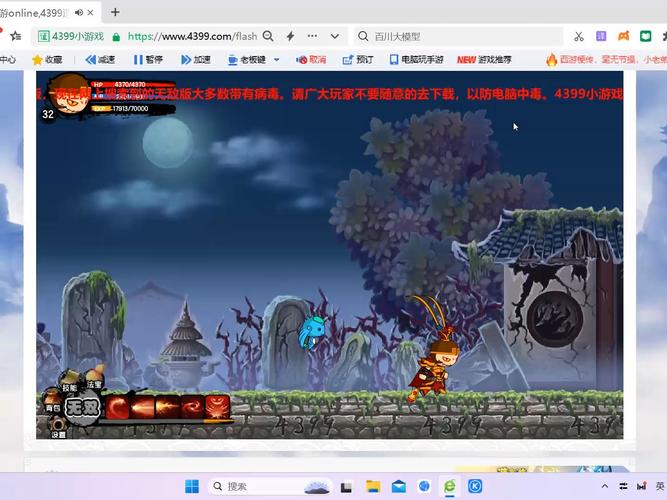Viewport: 667px width, 500px height.
Task: Click the network switch tray icon
Action: 624,486
